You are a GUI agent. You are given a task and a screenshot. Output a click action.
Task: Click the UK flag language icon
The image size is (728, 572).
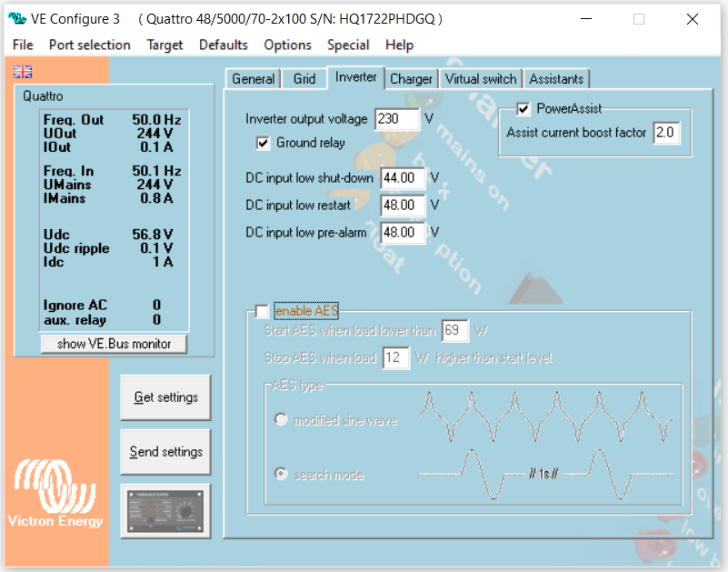[x=23, y=72]
